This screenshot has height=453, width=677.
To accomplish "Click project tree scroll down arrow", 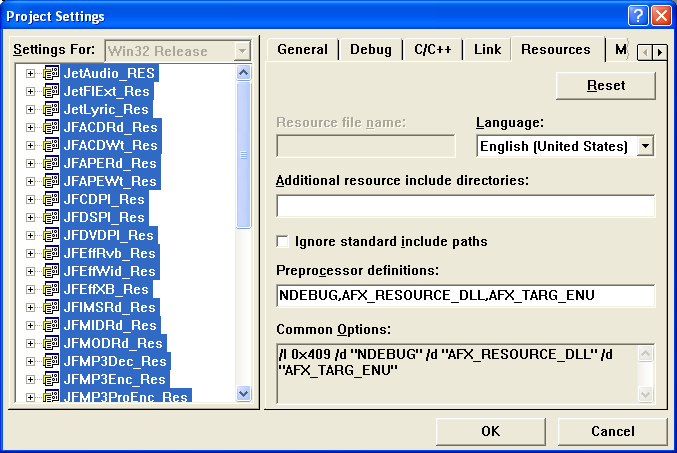I will (244, 393).
